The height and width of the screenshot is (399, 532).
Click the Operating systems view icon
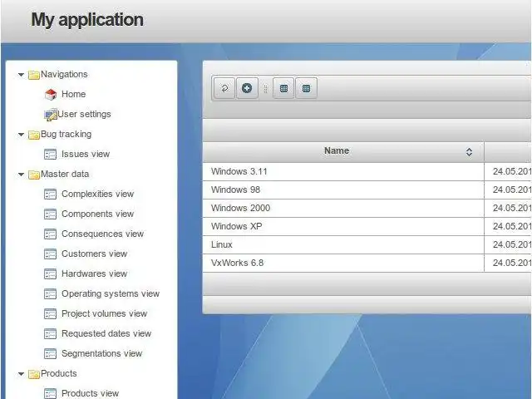pos(50,293)
